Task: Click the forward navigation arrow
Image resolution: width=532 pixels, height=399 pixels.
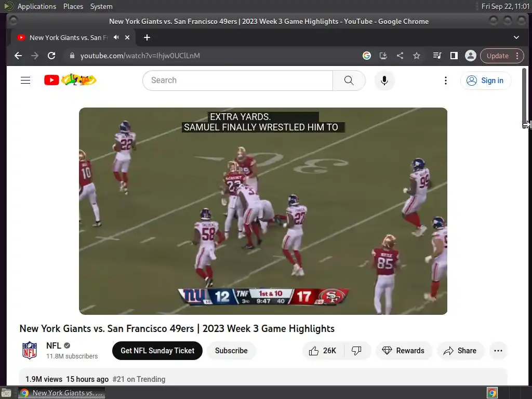Action: point(35,56)
